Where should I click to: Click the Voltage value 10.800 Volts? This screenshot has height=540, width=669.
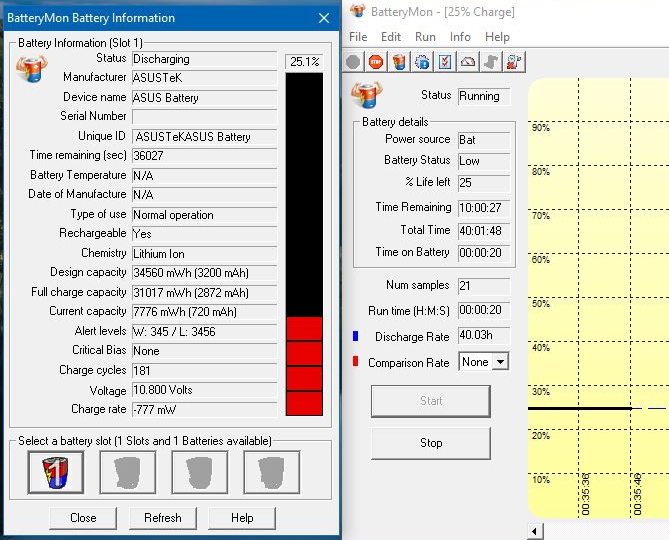(x=204, y=390)
